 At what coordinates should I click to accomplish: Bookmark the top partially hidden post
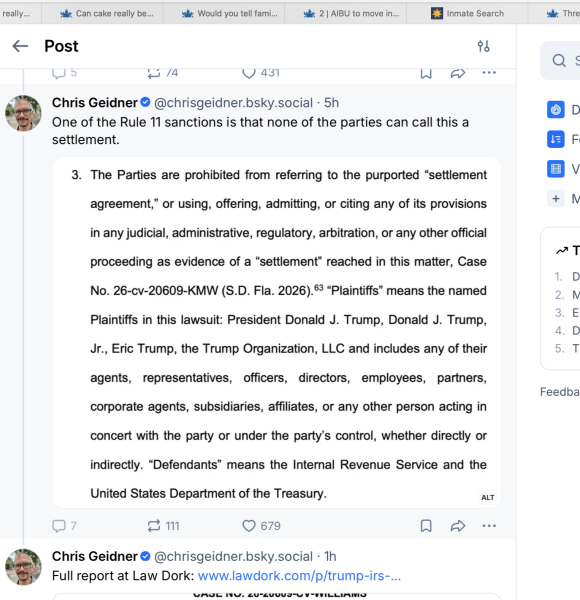tap(426, 73)
